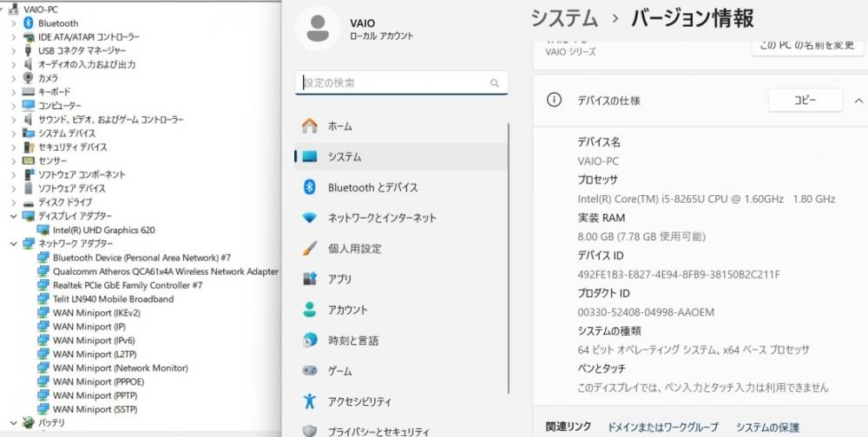Open ホーム in Settings navigation
This screenshot has width=868, height=437.
pos(401,126)
